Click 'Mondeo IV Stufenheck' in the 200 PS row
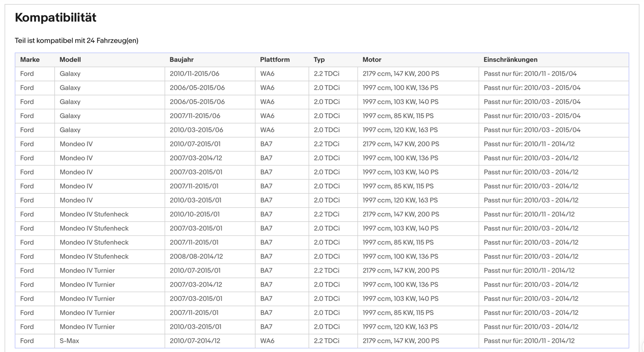 pos(94,214)
